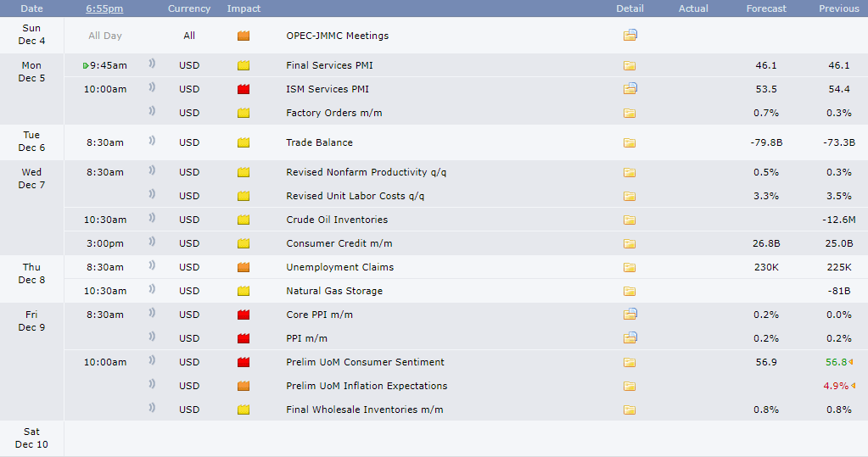Open detail folder for Revised Unit Labor Costs
Image resolution: width=868 pixels, height=457 pixels.
tap(630, 196)
